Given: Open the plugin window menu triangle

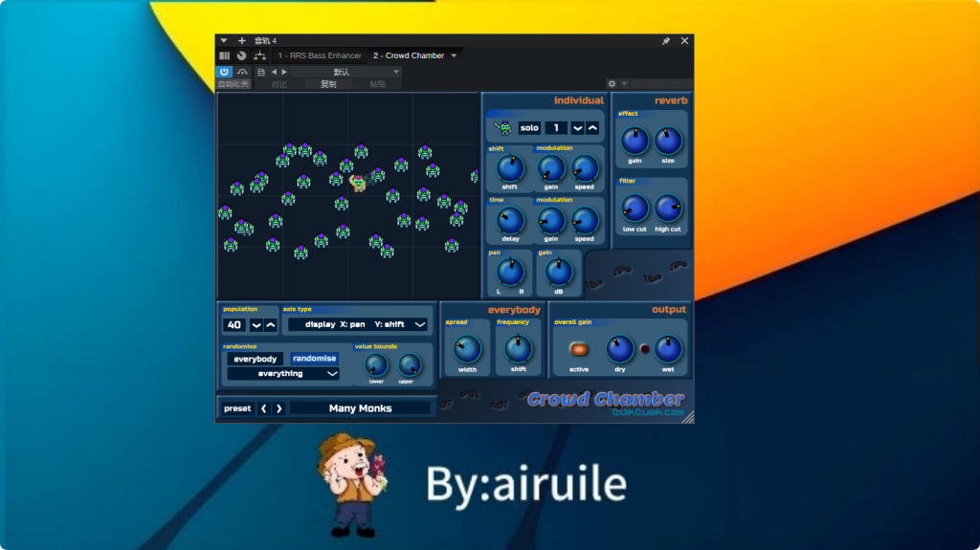Looking at the screenshot, I should tap(224, 40).
